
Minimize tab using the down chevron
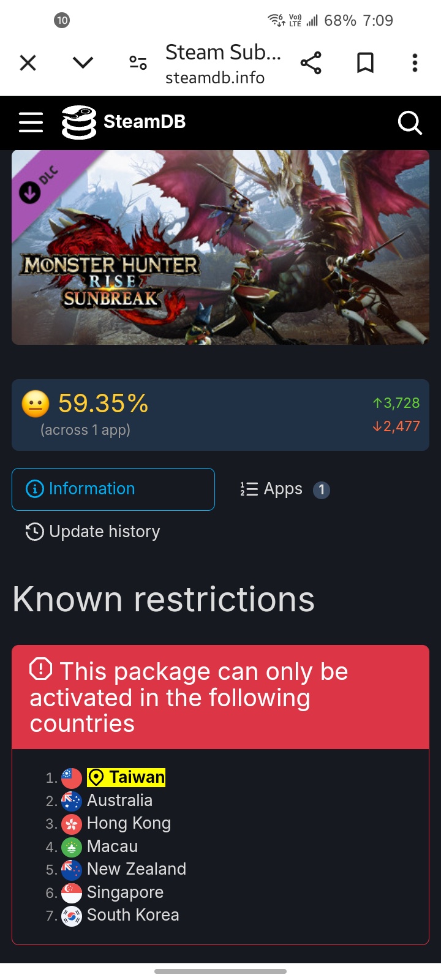83,62
